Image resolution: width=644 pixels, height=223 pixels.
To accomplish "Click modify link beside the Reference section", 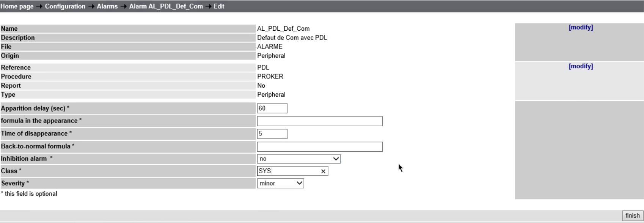I will click(581, 66).
